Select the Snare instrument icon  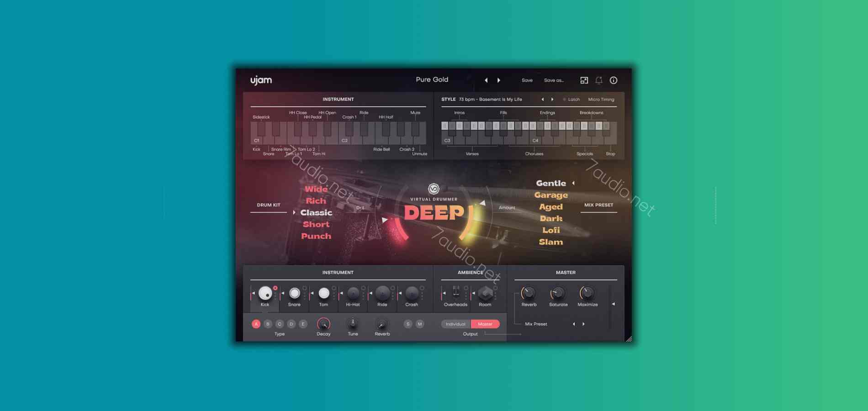[x=295, y=293]
